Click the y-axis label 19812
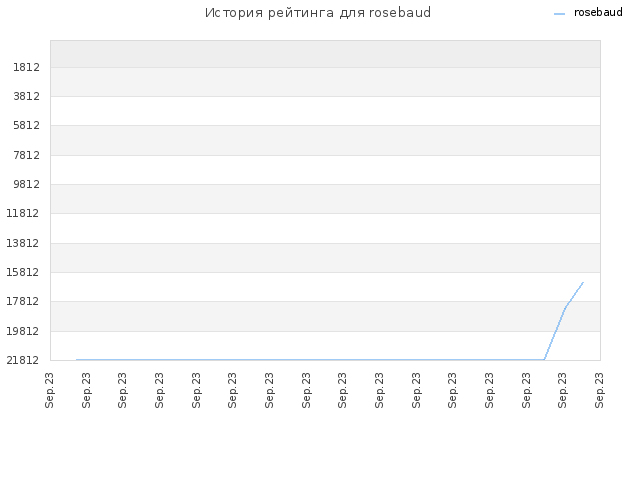This screenshot has width=640, height=480. (x=23, y=331)
